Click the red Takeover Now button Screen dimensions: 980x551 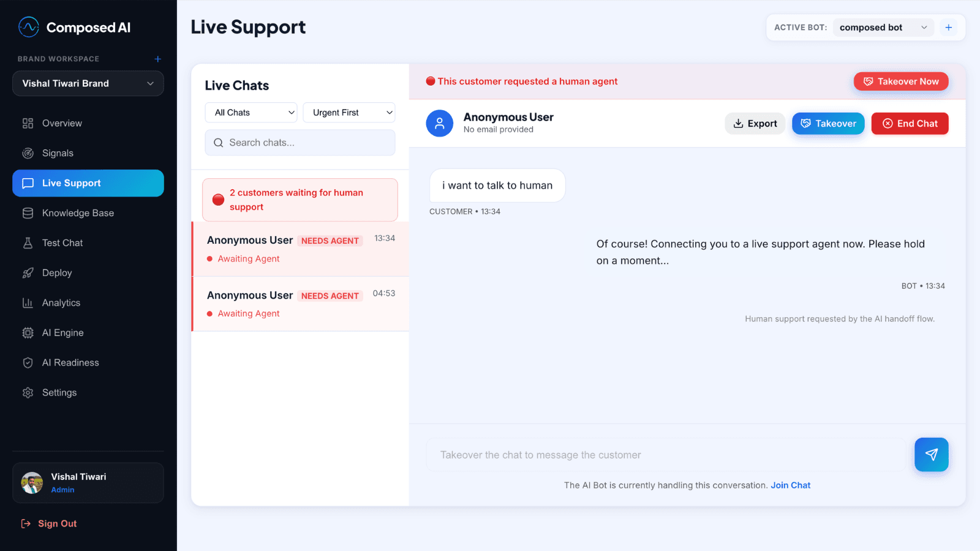901,81
